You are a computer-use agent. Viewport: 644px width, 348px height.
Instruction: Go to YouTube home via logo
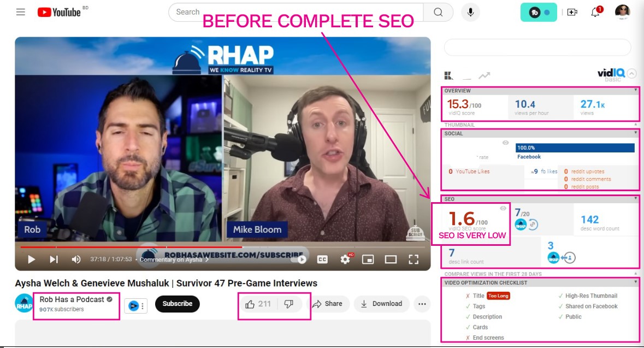59,13
